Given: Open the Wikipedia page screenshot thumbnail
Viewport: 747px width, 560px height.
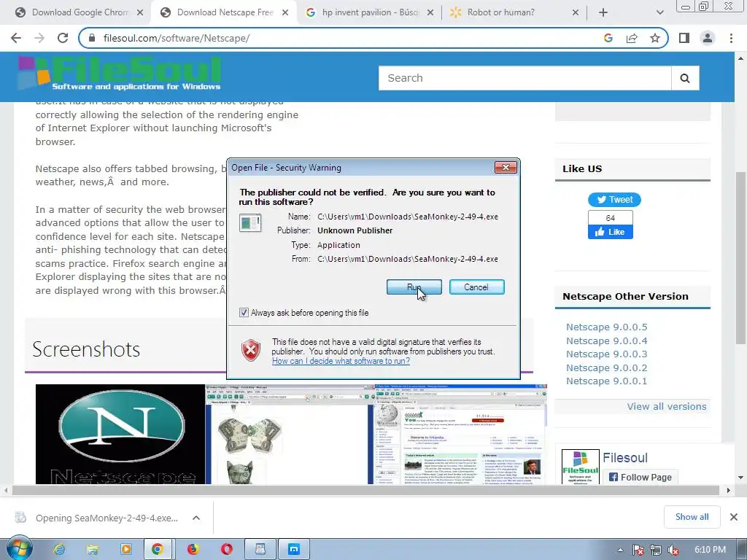Looking at the screenshot, I should point(460,435).
